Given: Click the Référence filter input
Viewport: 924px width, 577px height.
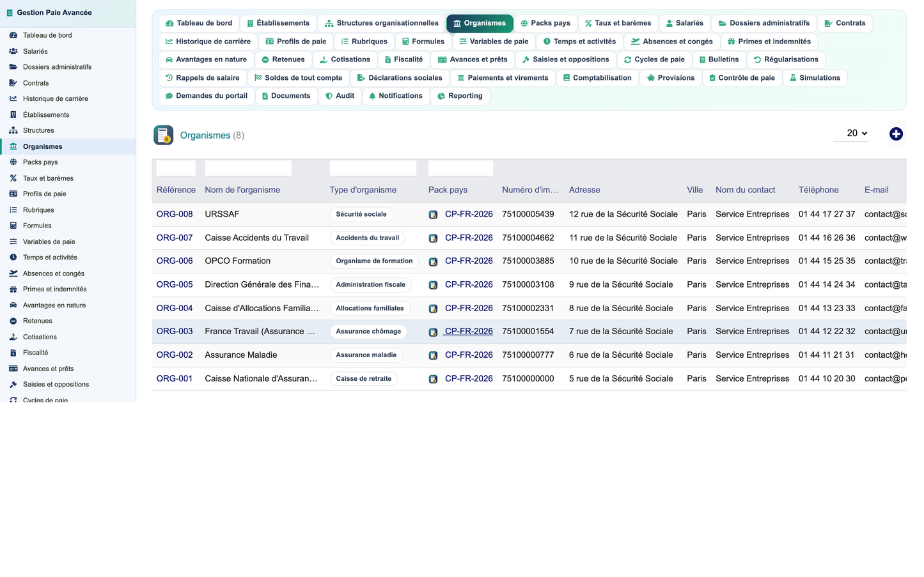Looking at the screenshot, I should point(176,168).
